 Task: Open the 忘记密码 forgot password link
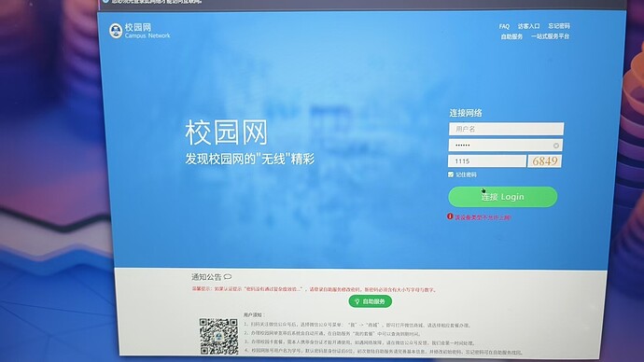559,26
